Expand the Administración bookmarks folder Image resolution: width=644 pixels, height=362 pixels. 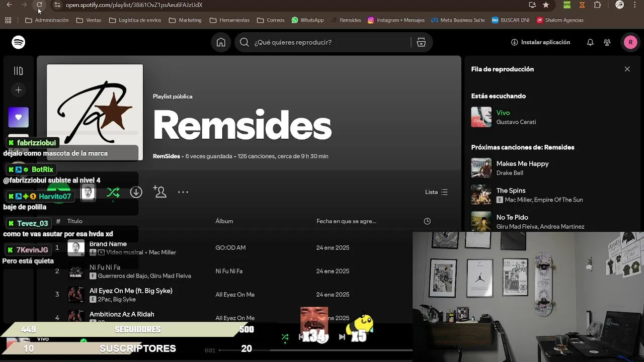pyautogui.click(x=47, y=20)
